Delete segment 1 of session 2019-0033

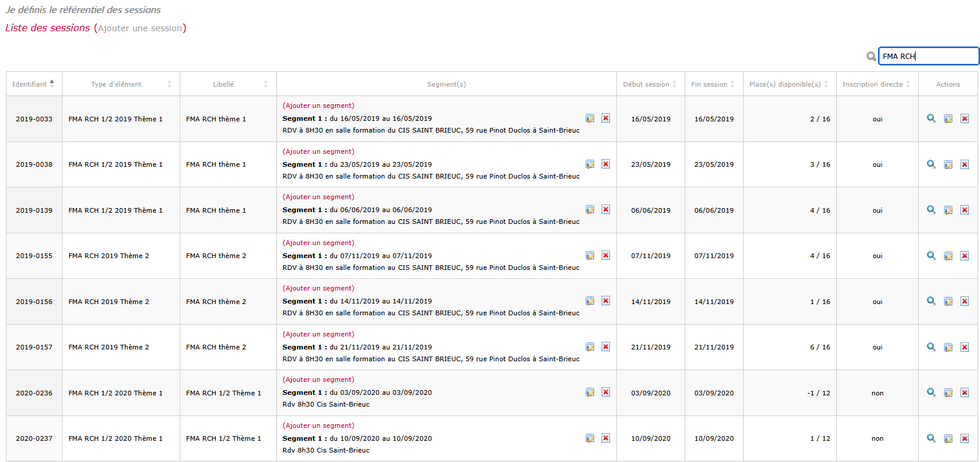pos(606,118)
